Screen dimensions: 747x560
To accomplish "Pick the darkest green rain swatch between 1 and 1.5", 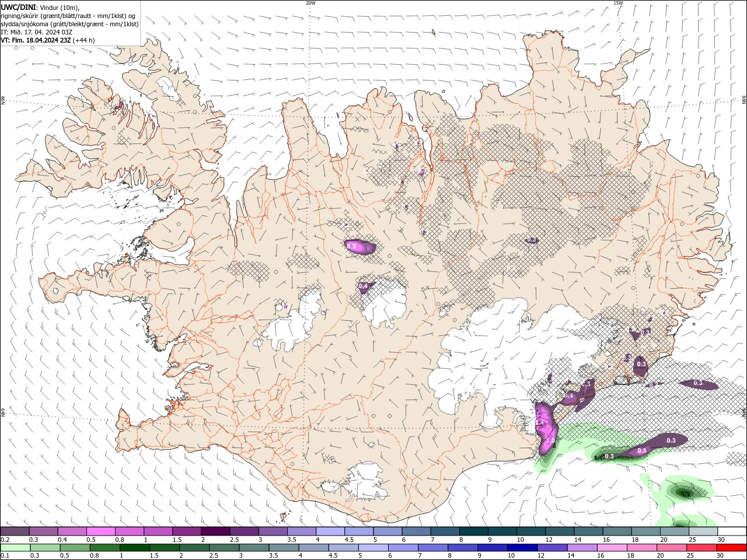I will pos(135,548).
